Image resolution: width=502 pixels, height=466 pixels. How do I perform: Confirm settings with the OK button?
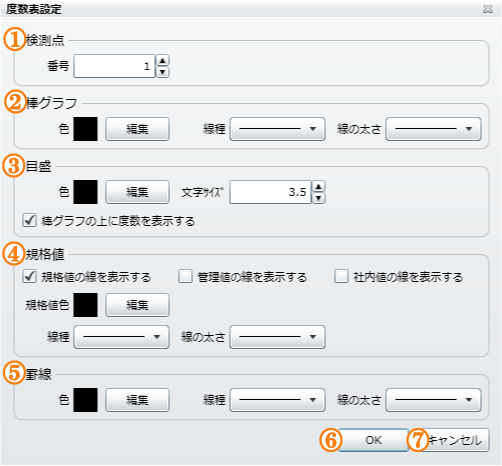(x=374, y=440)
